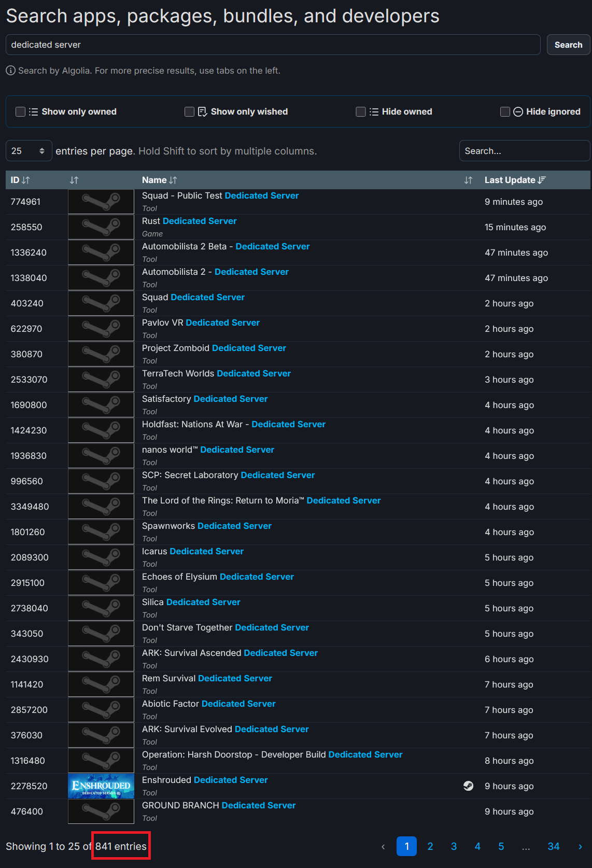
Task: Sort by Name column arrows
Action: pyautogui.click(x=173, y=180)
